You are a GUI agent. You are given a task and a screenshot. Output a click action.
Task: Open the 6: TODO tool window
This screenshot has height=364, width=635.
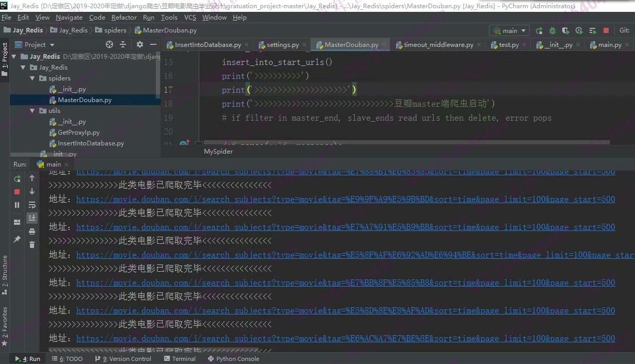tap(67, 359)
